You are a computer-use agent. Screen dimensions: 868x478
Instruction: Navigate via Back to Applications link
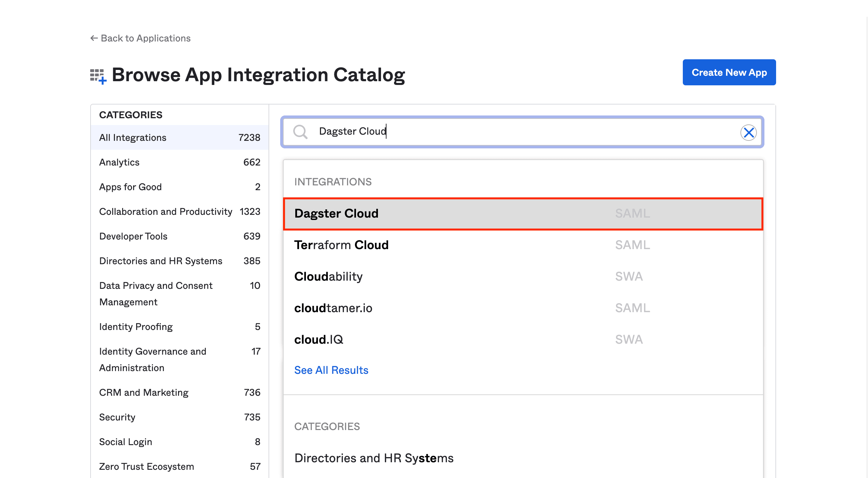tap(145, 38)
